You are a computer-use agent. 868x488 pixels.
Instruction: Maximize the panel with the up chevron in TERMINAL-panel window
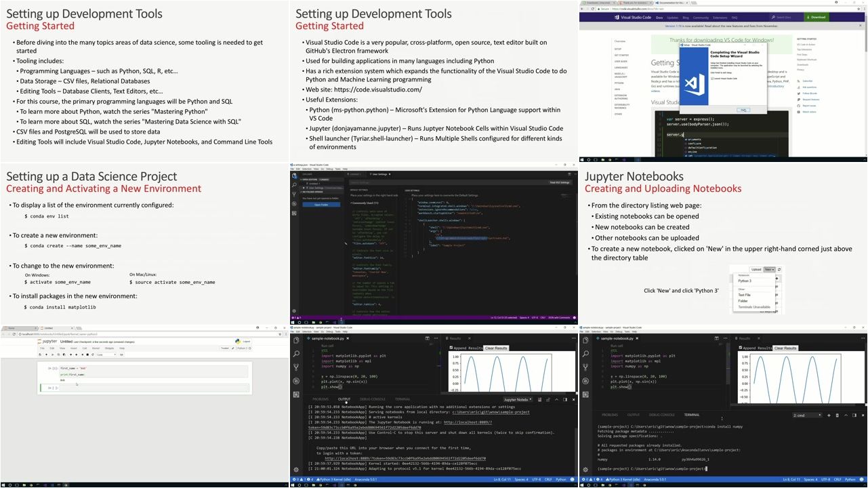tap(846, 415)
